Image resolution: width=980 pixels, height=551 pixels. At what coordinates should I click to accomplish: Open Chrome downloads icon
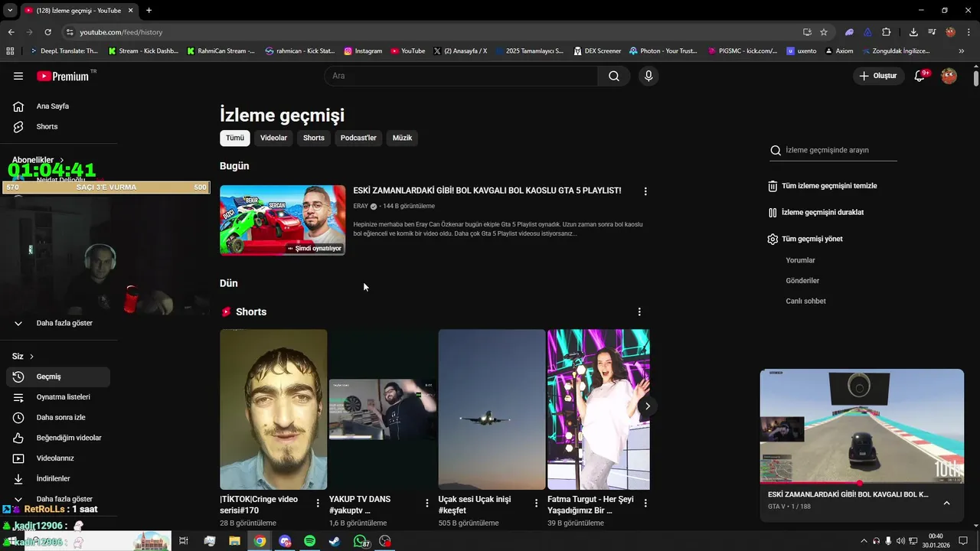tap(913, 32)
